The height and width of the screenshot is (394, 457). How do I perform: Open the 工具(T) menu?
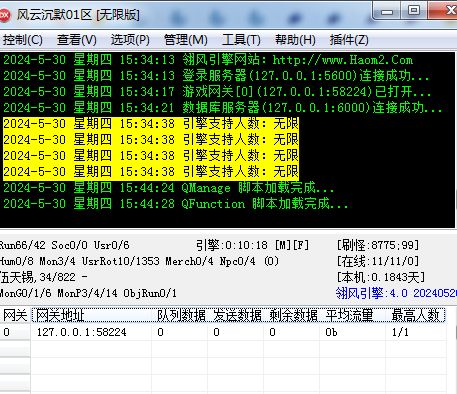tap(241, 40)
